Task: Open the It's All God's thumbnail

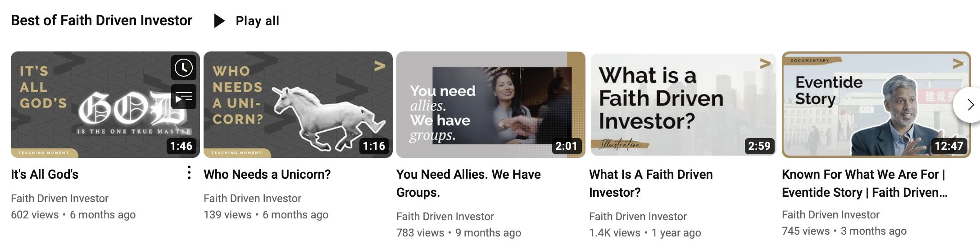Action: click(105, 105)
